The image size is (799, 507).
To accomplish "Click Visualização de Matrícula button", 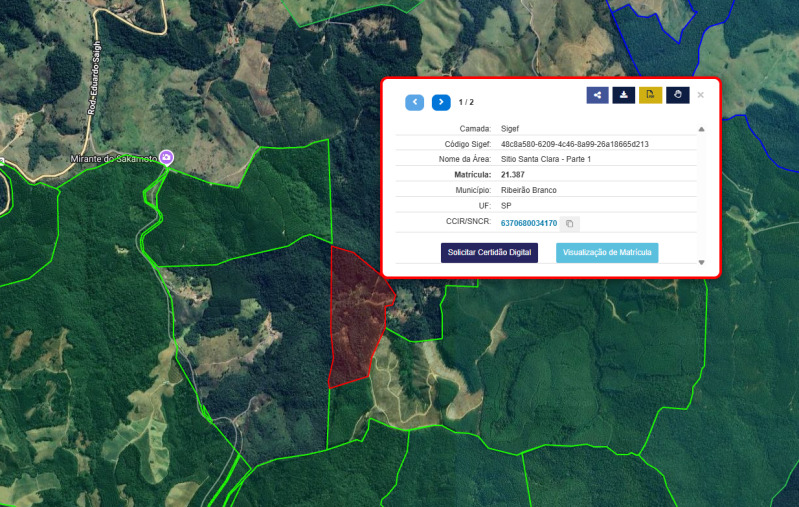I will click(607, 253).
